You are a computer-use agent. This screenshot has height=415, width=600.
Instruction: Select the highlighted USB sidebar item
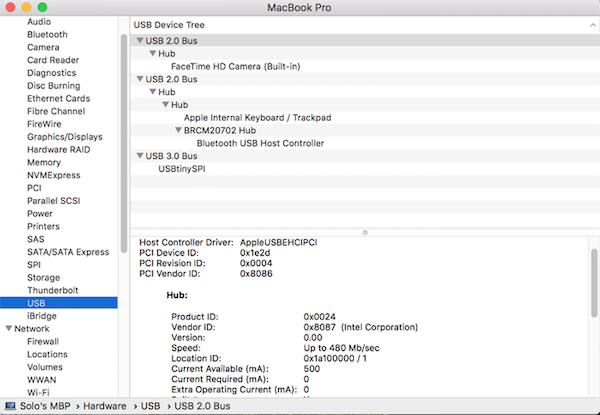pos(59,303)
